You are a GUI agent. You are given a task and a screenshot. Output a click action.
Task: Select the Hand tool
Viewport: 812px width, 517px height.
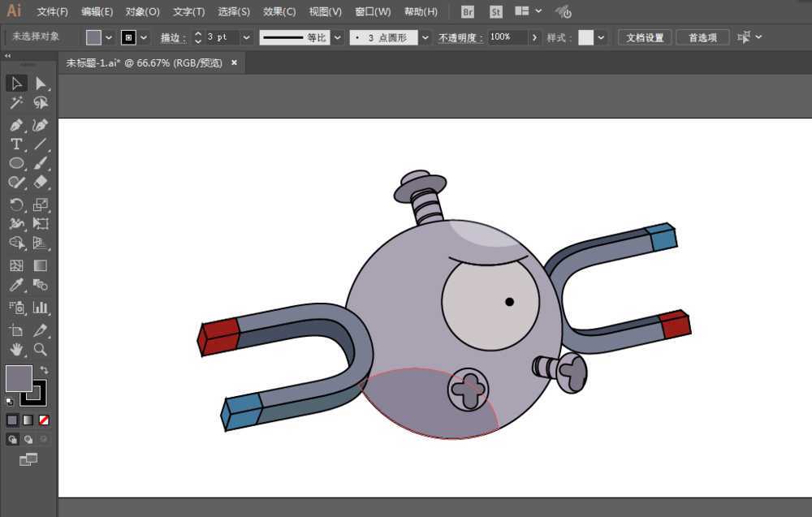[x=17, y=350]
